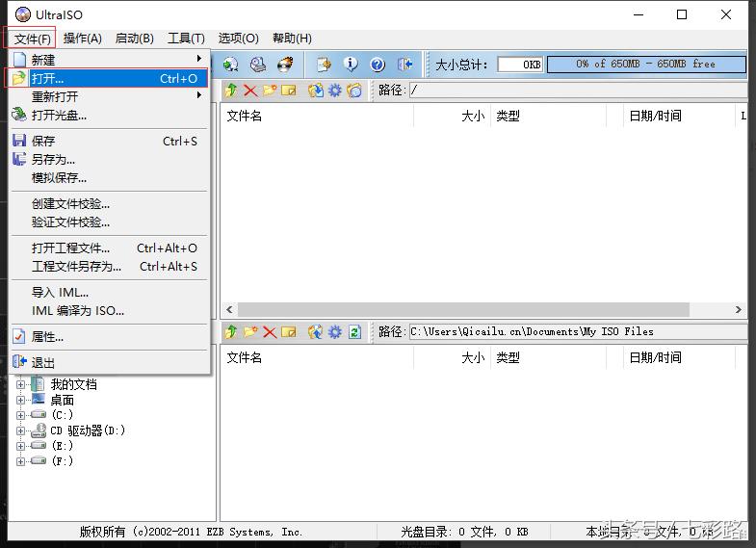
Task: Open the 文件(F) menu
Action: (32, 39)
